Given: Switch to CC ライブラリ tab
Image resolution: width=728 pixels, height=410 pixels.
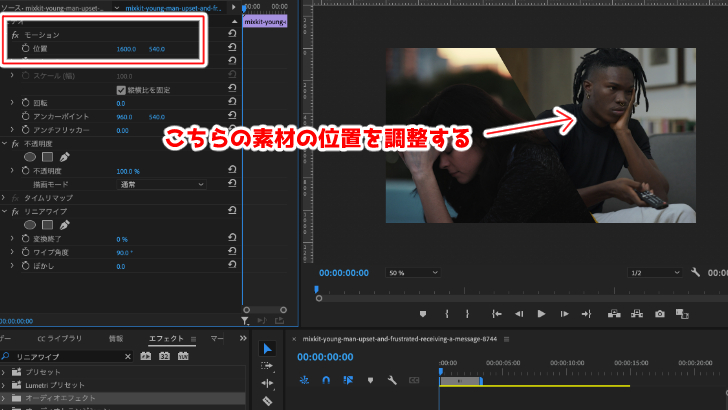Looking at the screenshot, I should [x=59, y=338].
